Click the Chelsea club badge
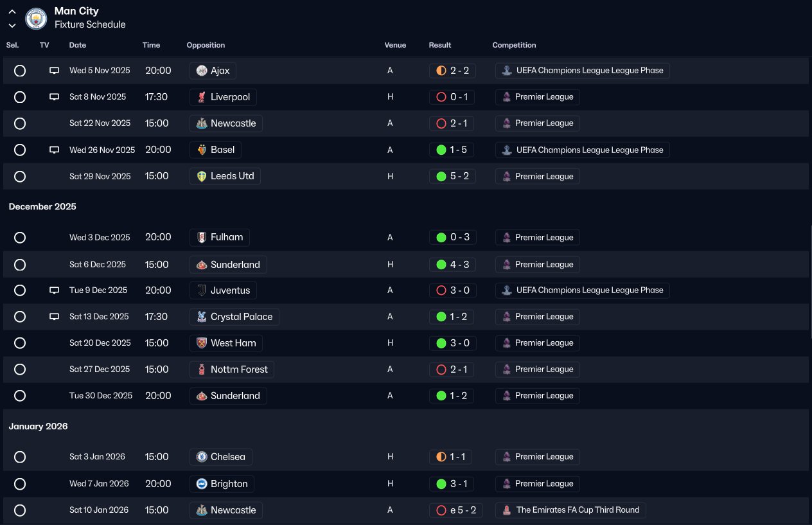 202,457
